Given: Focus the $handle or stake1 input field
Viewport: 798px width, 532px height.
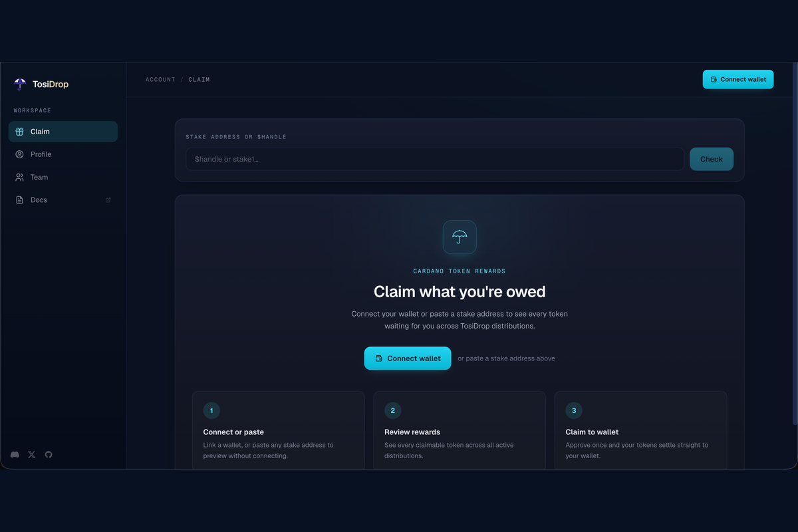Looking at the screenshot, I should [435, 159].
